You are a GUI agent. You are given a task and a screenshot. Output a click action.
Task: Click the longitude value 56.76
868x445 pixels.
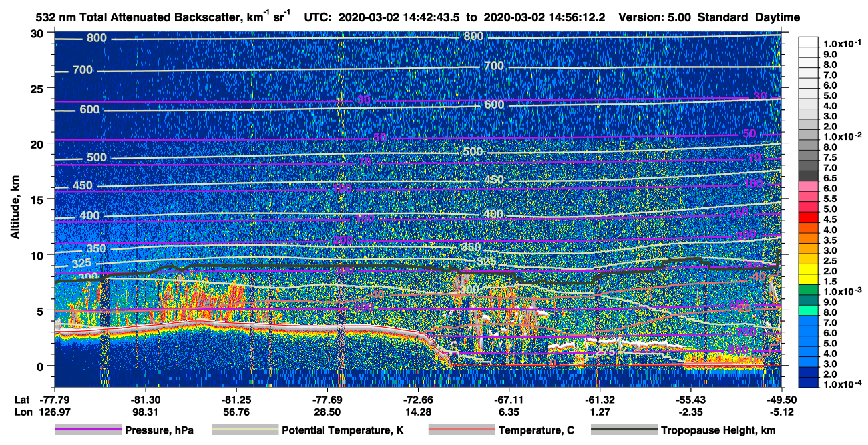[236, 412]
